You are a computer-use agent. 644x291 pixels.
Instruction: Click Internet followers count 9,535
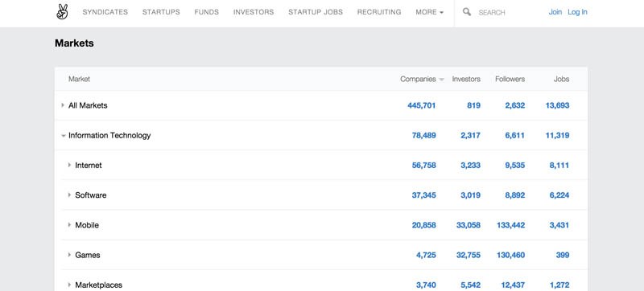coord(515,165)
